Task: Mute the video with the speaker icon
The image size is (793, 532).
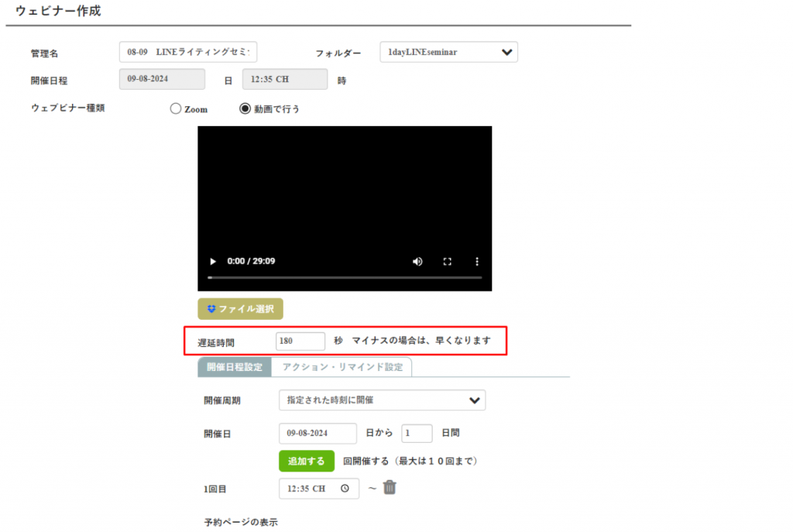Action: 417,262
